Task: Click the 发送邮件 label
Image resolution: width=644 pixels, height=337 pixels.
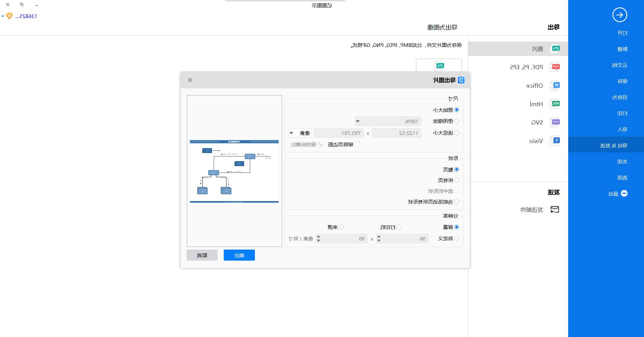Action: [x=531, y=210]
